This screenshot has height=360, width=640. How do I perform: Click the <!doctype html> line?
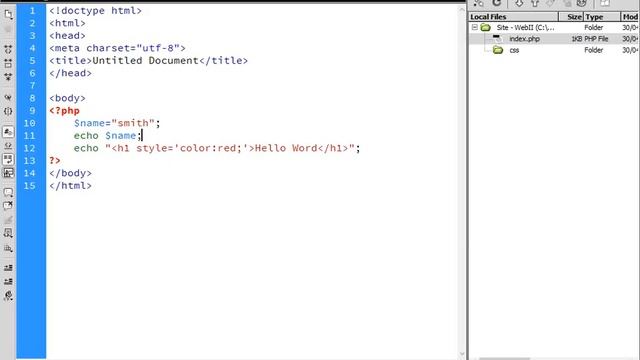point(96,11)
